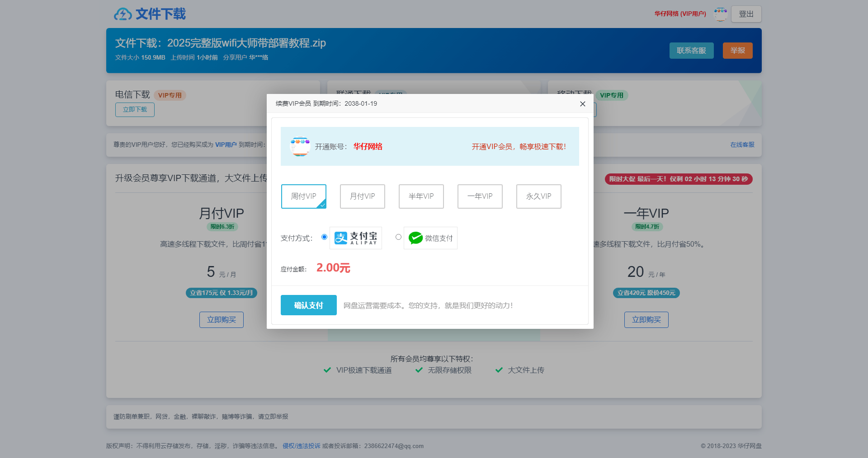
Task: Click the 限时4.7折 discount badge
Action: tap(647, 227)
